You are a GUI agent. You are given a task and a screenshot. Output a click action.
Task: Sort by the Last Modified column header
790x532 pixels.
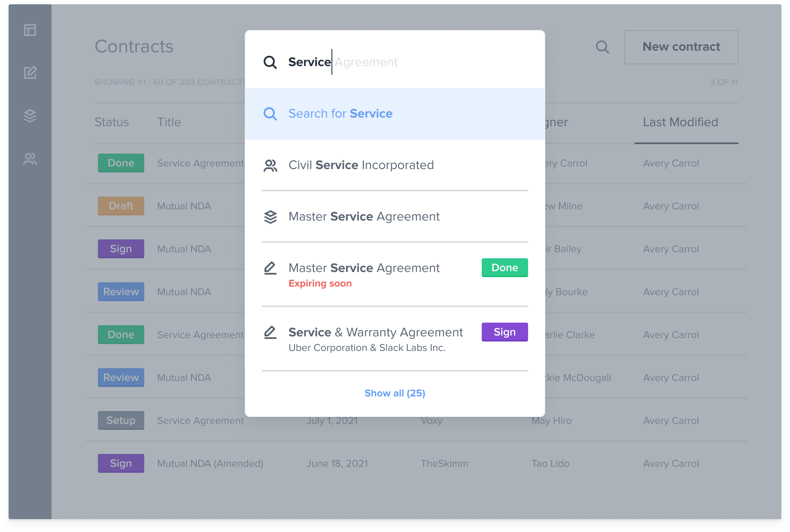pyautogui.click(x=681, y=122)
